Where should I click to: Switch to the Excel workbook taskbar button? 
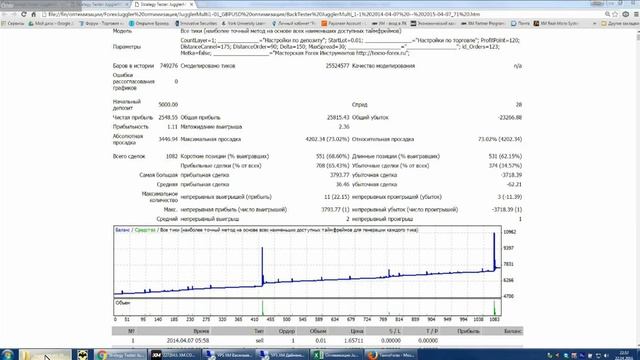tap(336, 354)
